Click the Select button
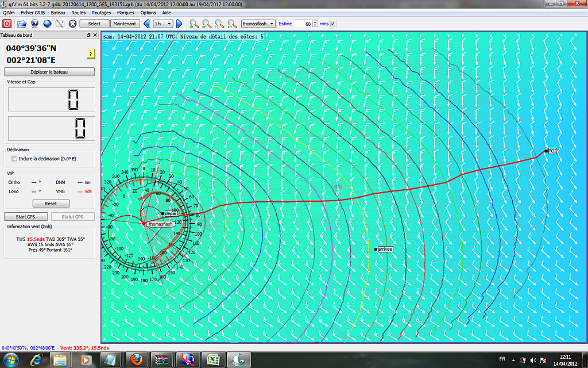The image size is (588, 368). pos(94,24)
